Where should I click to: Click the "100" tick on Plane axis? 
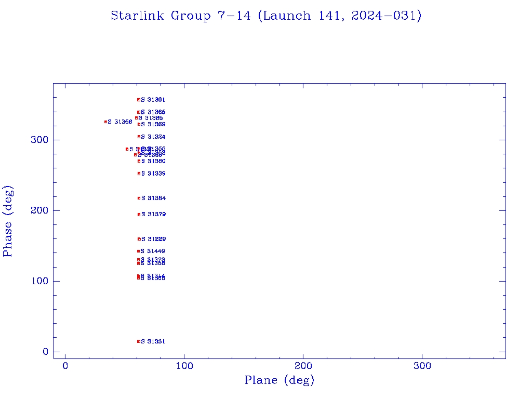[x=184, y=366]
